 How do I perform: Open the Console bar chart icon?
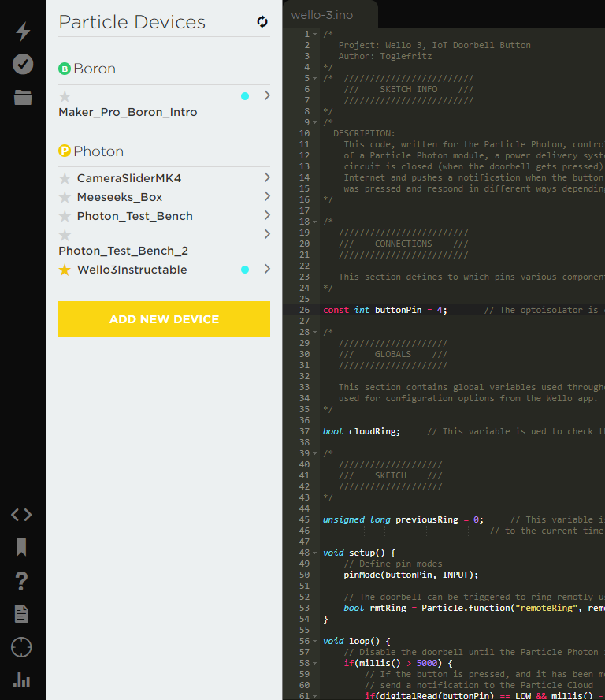coord(21,680)
